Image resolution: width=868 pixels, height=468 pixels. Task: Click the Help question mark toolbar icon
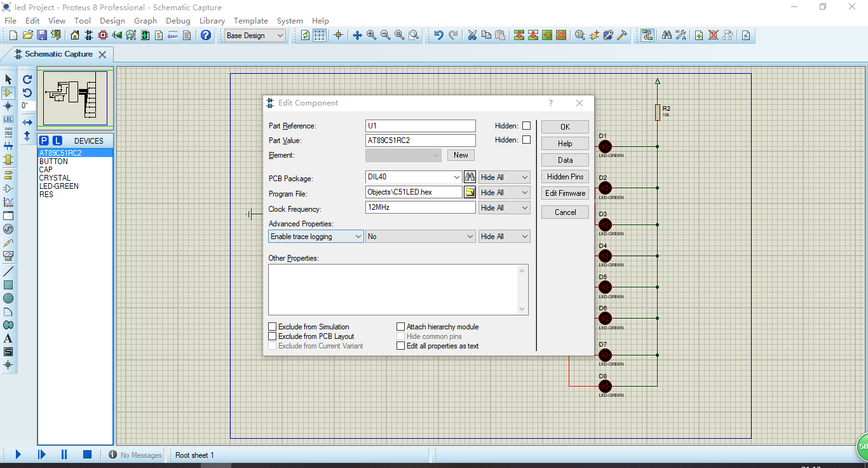(206, 35)
